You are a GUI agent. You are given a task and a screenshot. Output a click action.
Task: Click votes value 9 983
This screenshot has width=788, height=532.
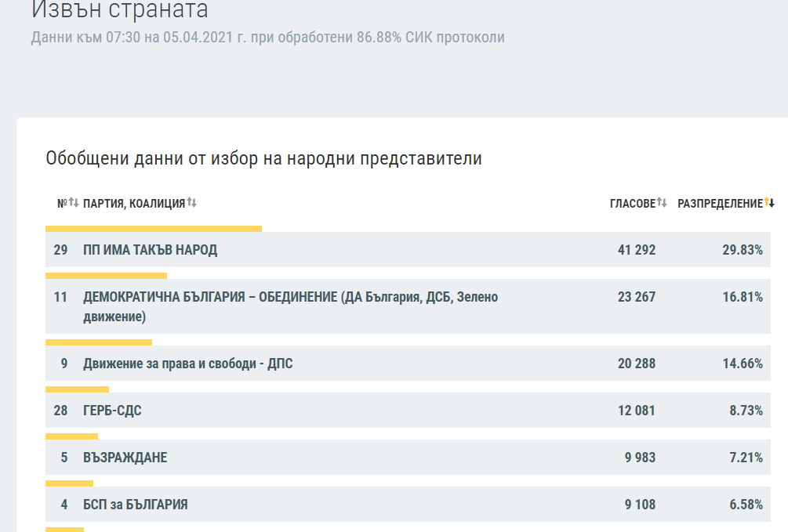[x=641, y=457]
